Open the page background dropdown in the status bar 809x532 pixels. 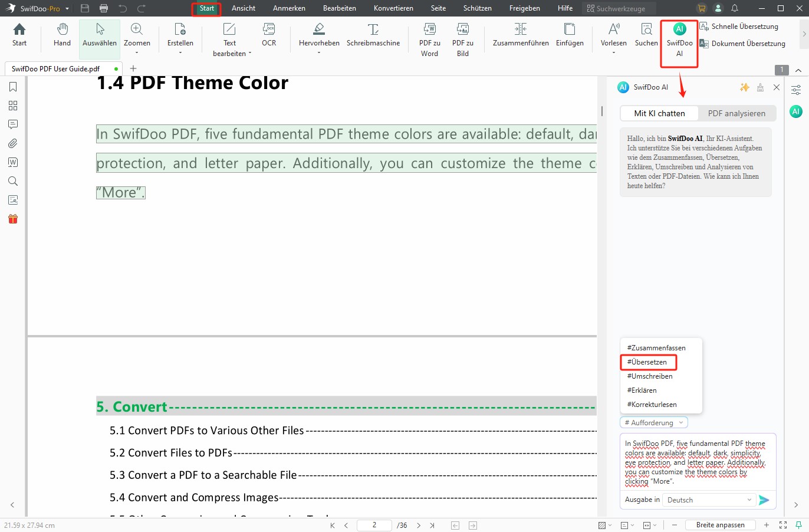605,525
